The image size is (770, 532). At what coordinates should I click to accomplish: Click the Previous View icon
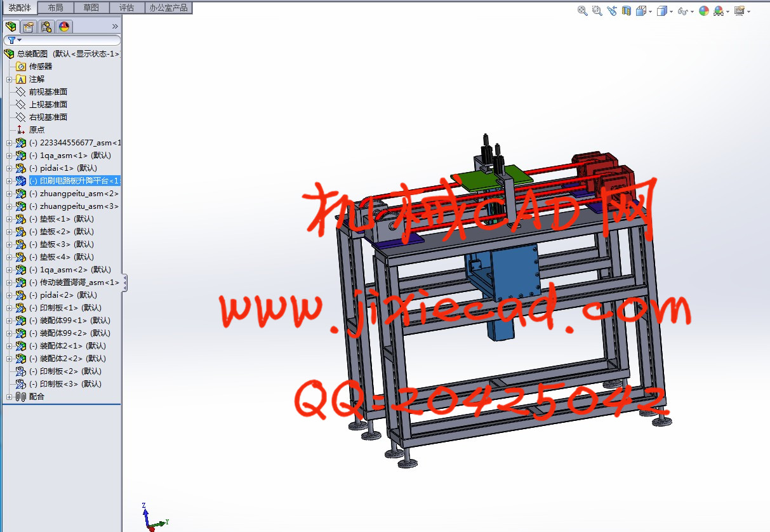click(611, 11)
